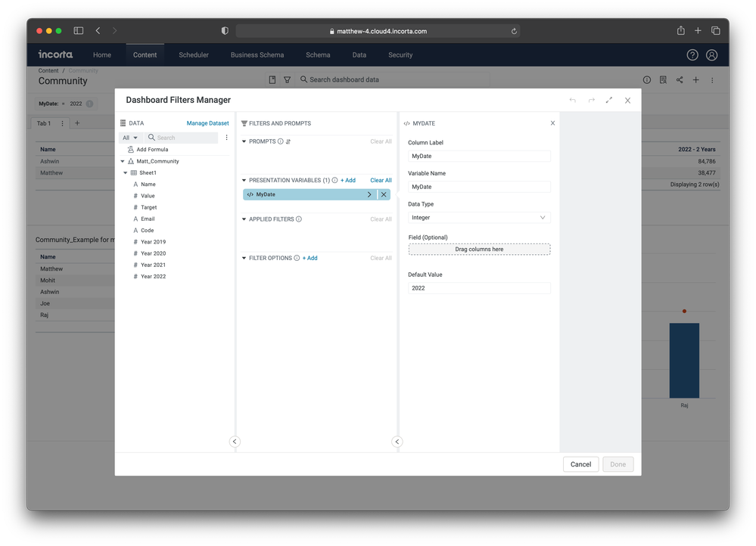The width and height of the screenshot is (756, 546).
Task: Collapse the data panel with the arrow
Action: [235, 442]
